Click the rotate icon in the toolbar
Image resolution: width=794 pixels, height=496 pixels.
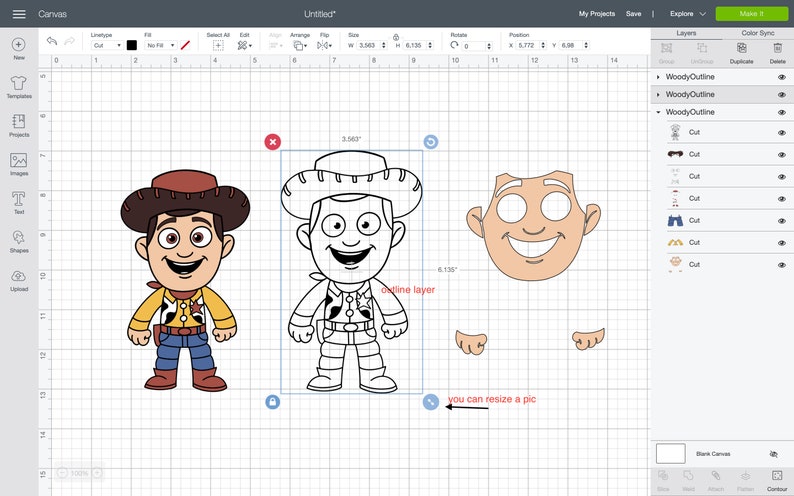[454, 45]
